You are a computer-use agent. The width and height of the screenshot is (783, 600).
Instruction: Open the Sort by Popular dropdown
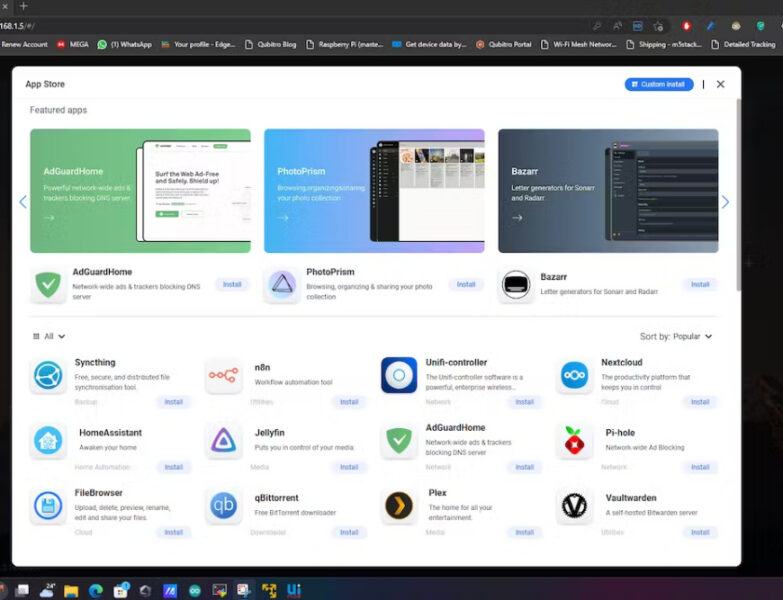pos(676,337)
